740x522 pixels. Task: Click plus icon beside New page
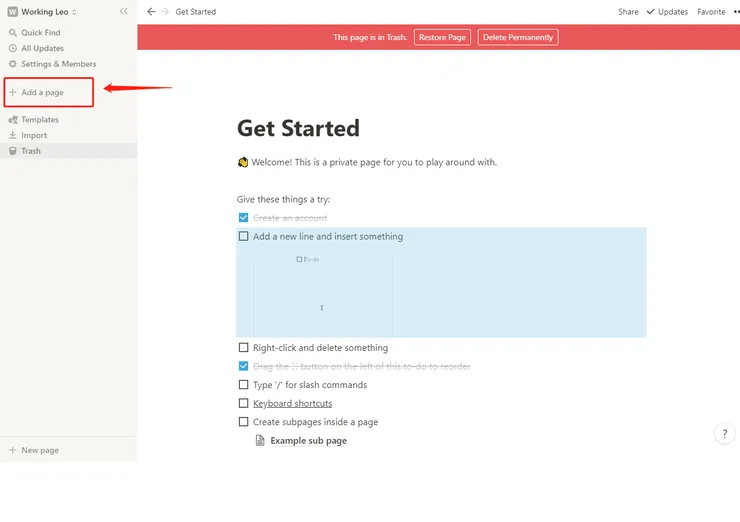point(13,450)
